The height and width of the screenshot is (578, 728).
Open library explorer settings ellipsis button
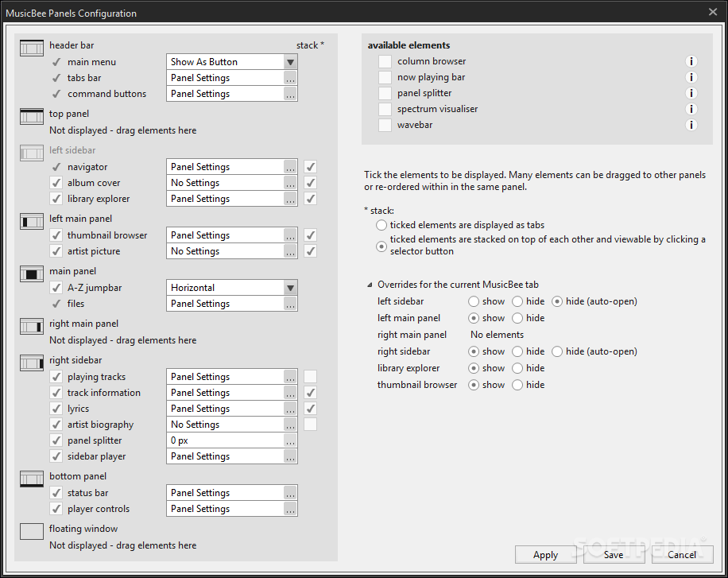tap(290, 199)
